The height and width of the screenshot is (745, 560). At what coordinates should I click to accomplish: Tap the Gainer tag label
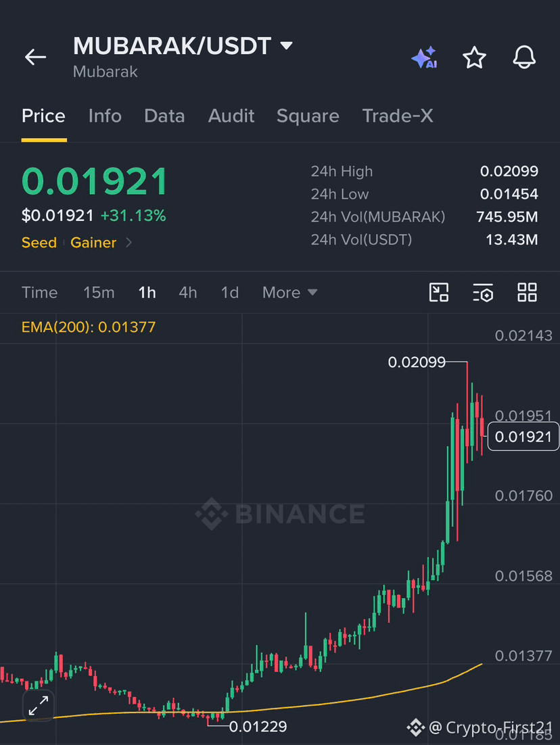(93, 243)
